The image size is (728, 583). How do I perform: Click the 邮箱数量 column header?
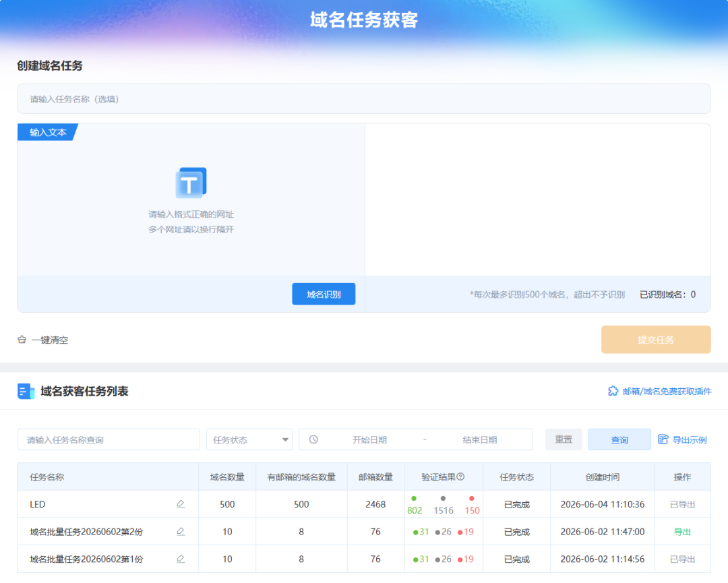[x=375, y=477]
